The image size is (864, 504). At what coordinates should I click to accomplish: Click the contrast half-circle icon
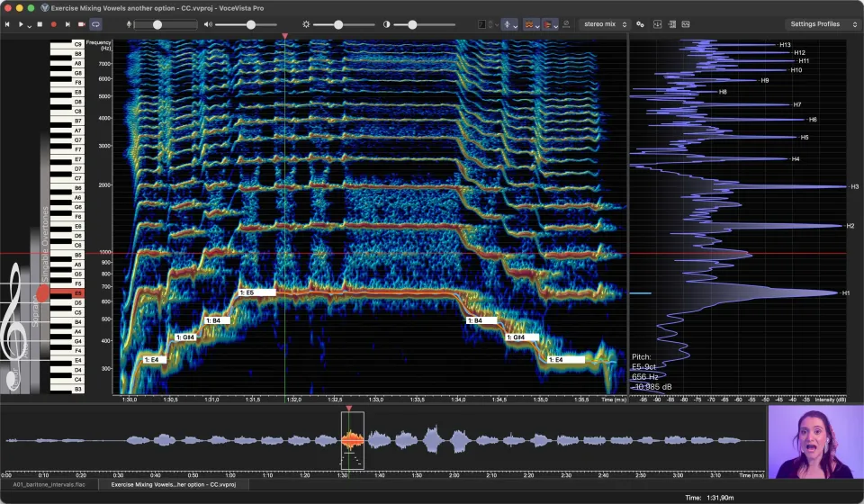[386, 24]
